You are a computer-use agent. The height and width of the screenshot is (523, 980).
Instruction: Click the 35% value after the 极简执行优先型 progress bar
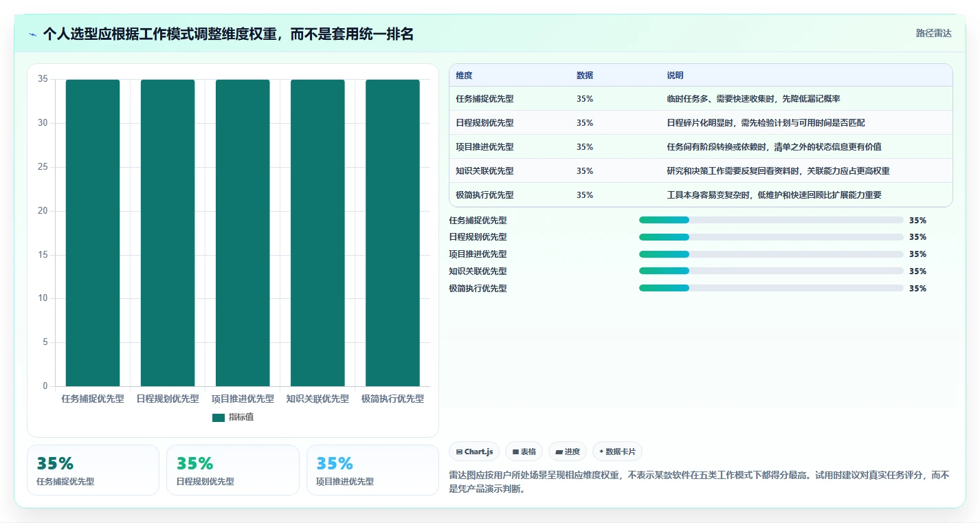pos(917,289)
